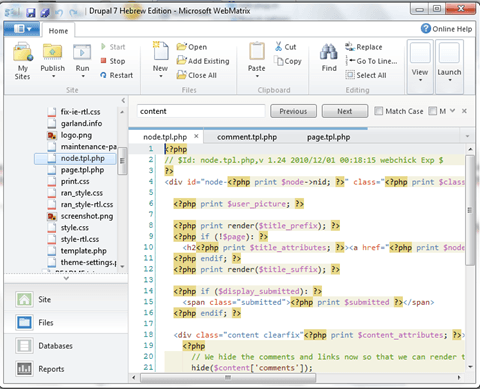Expand the Launch dropdown arrow
Screen dimensions: 480x389
pos(450,80)
